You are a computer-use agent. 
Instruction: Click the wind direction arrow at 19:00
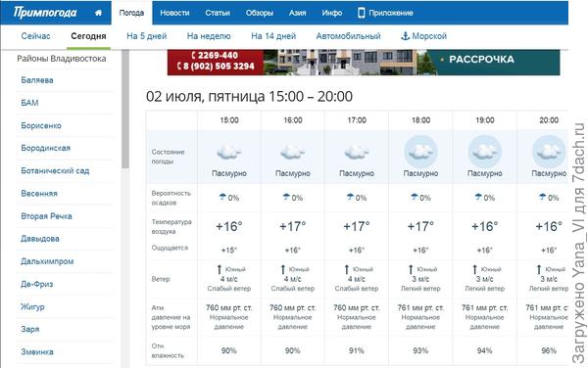(475, 269)
